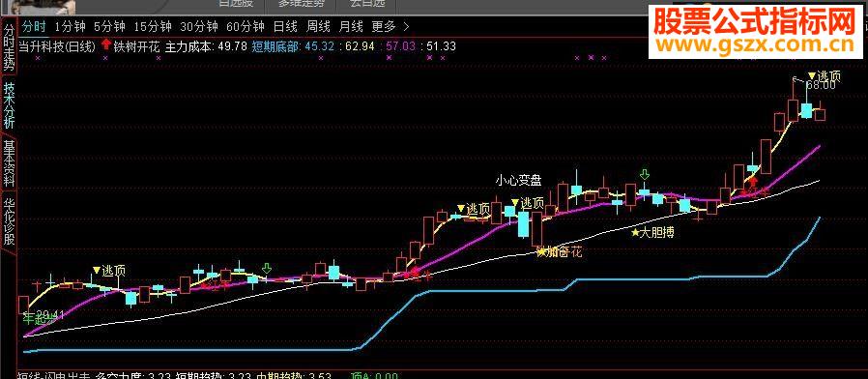Viewport: 868px width, 379px height.
Task: Open the 华佗诊股 sidebar tab
Action: pos(9,221)
